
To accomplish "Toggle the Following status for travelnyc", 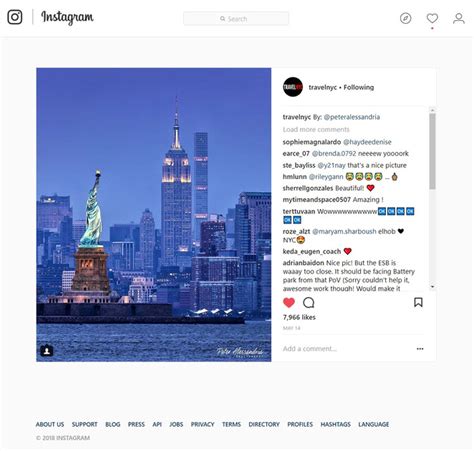I will pyautogui.click(x=359, y=87).
